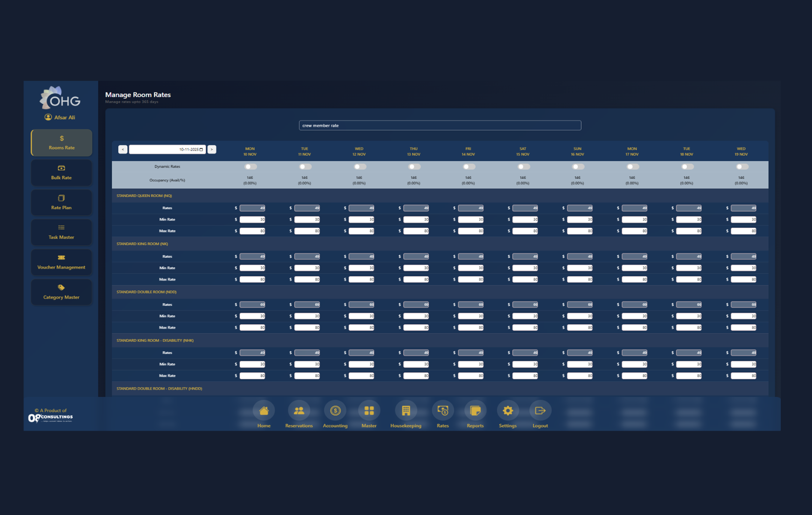Screen dimensions: 812x515
Task: Open the Master grid icon
Action: 369,411
